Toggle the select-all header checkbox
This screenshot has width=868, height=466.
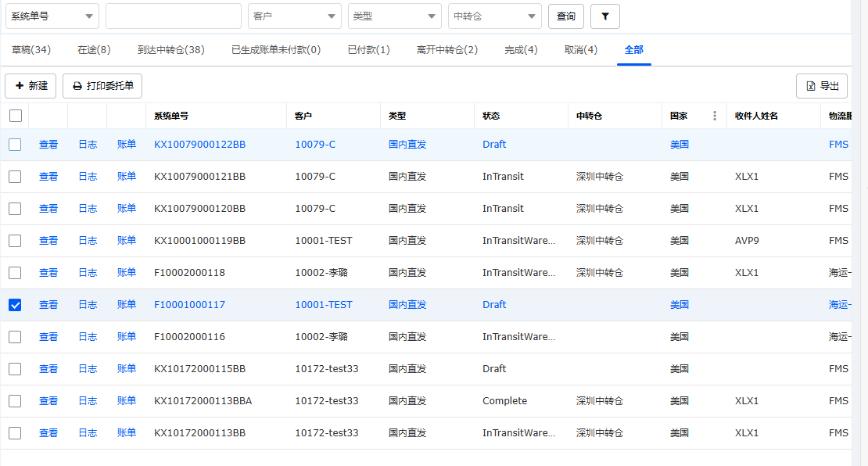pos(16,116)
